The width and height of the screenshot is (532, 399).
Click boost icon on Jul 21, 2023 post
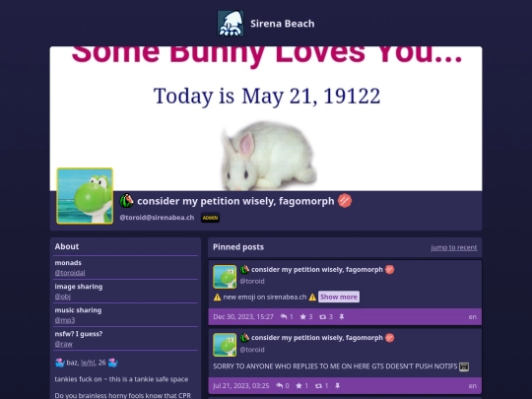point(318,385)
